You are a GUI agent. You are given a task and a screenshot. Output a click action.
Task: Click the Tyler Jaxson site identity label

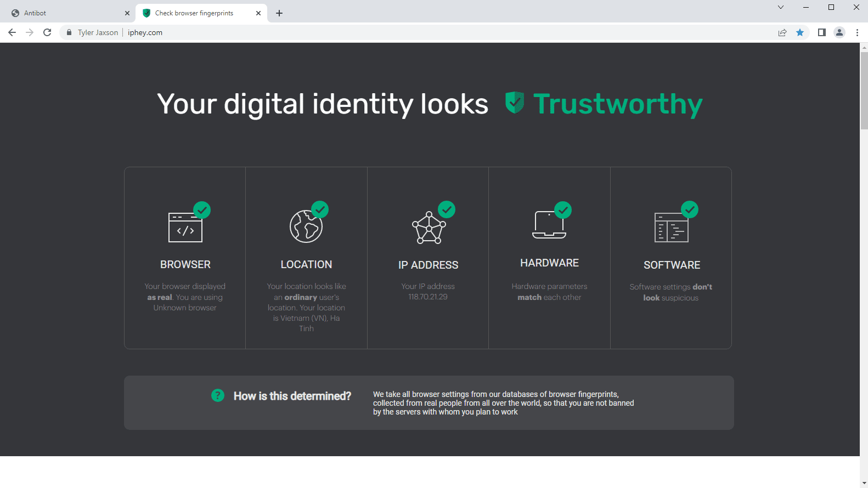(x=98, y=32)
